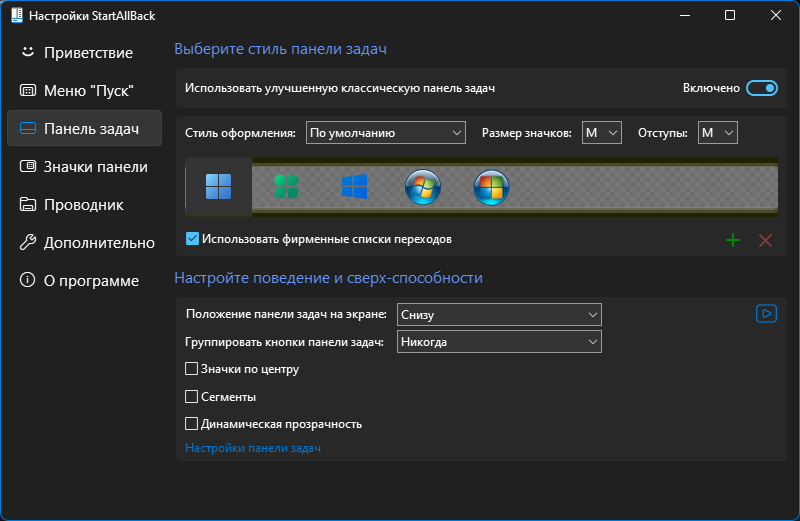Remove start icon with red X

765,240
